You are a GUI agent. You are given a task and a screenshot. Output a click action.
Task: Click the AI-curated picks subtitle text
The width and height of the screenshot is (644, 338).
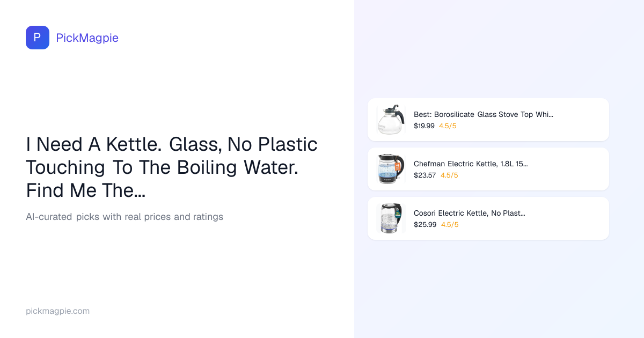pyautogui.click(x=125, y=217)
